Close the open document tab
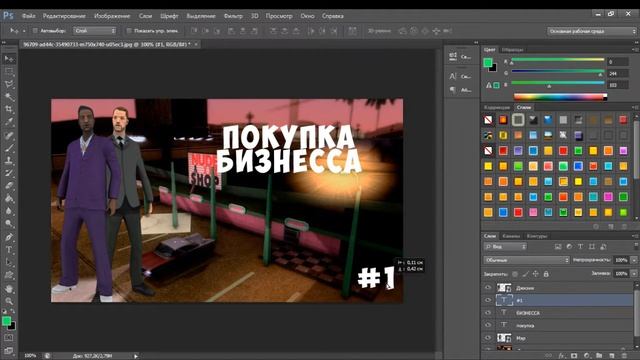Viewport: 640px width, 360px height. 196,44
